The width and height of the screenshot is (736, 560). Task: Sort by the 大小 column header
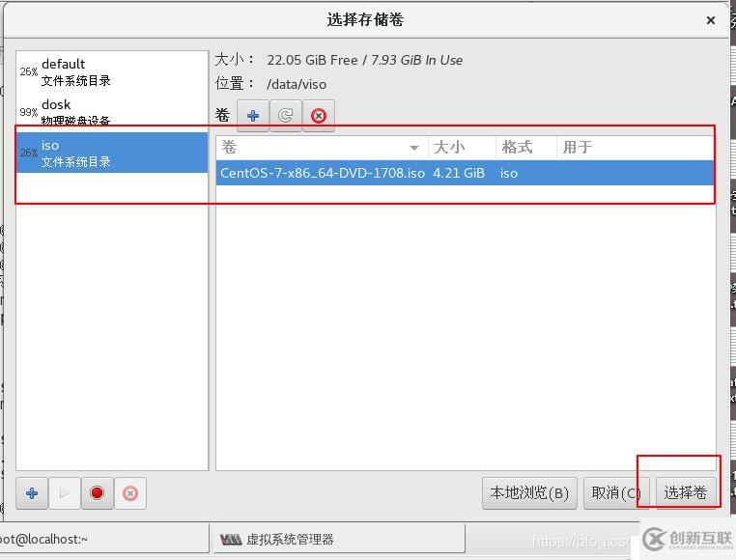(x=462, y=148)
